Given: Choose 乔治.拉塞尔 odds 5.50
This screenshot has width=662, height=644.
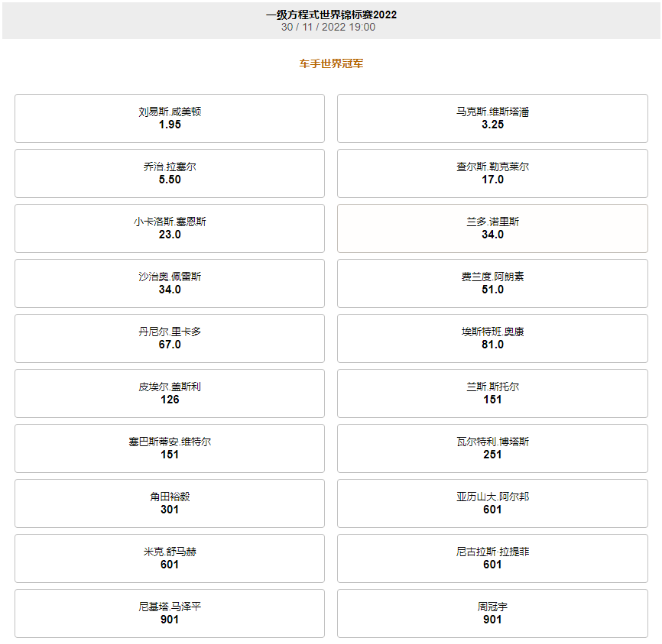Looking at the screenshot, I should [x=170, y=173].
